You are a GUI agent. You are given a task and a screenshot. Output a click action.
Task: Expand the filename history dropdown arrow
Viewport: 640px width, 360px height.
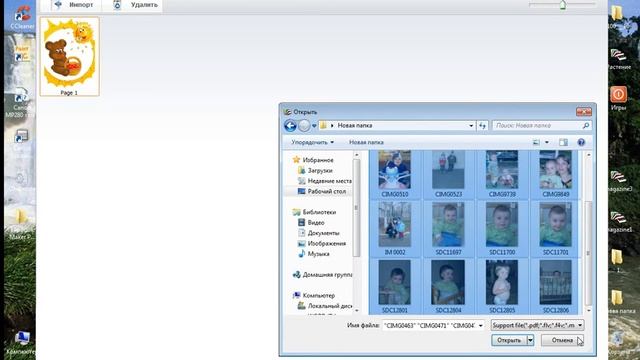coord(480,325)
